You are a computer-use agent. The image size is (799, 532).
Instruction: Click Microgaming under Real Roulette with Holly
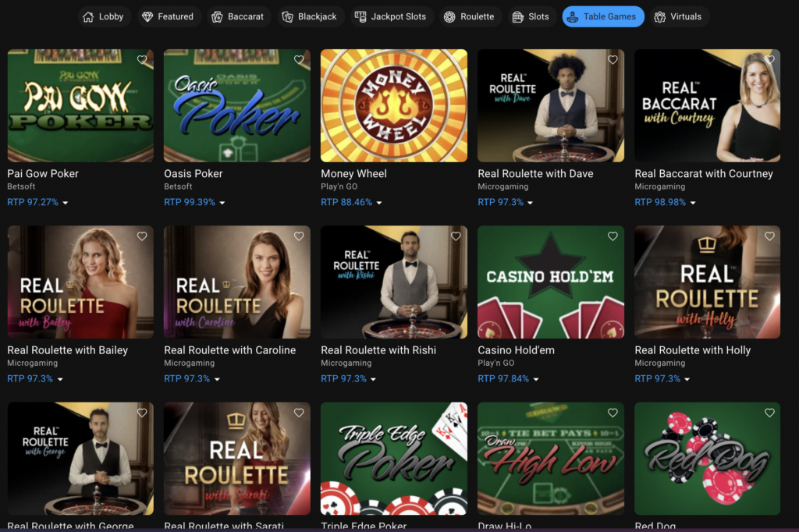pyautogui.click(x=660, y=363)
